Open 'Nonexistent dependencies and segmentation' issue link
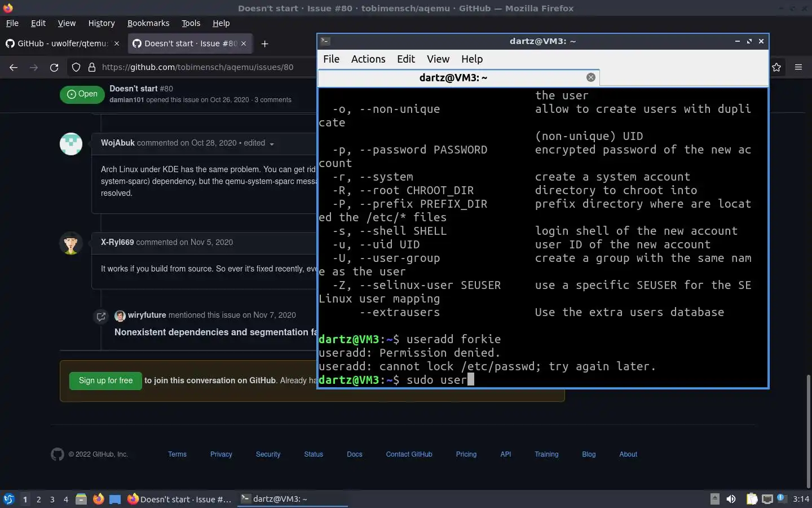 pos(215,332)
